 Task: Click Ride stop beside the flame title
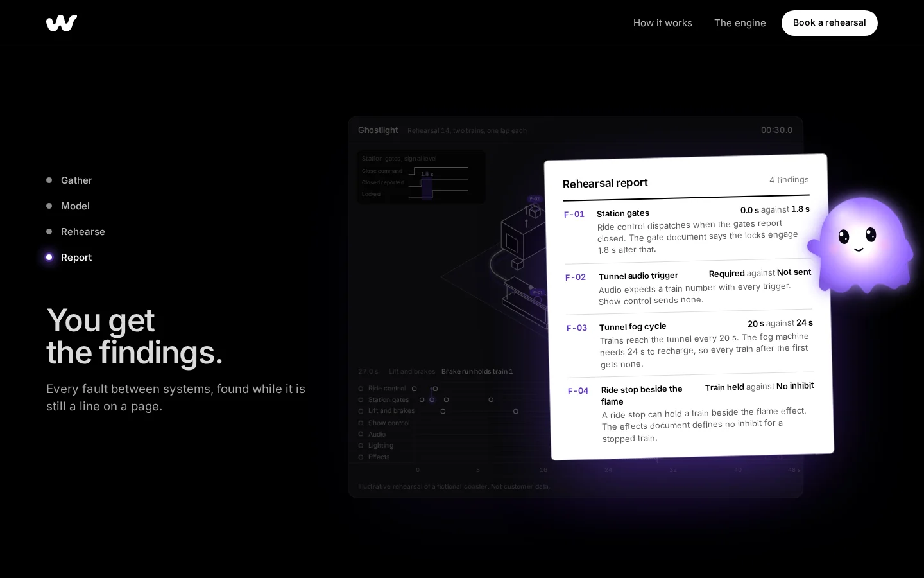tap(642, 395)
